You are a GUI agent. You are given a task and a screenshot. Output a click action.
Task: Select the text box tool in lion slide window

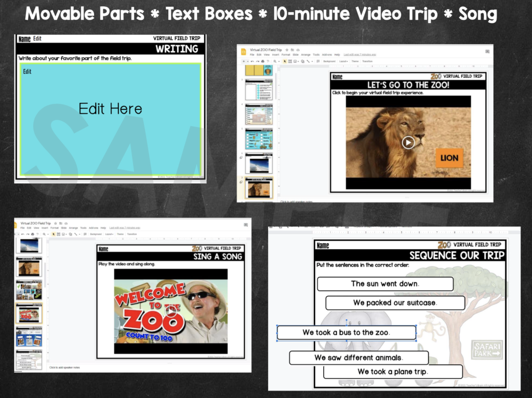tap(290, 61)
